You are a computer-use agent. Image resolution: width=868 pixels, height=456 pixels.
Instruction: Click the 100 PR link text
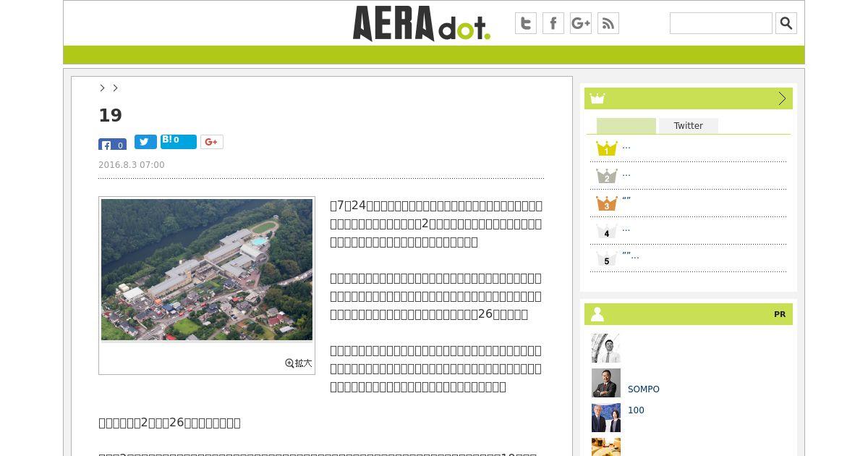pyautogui.click(x=636, y=410)
